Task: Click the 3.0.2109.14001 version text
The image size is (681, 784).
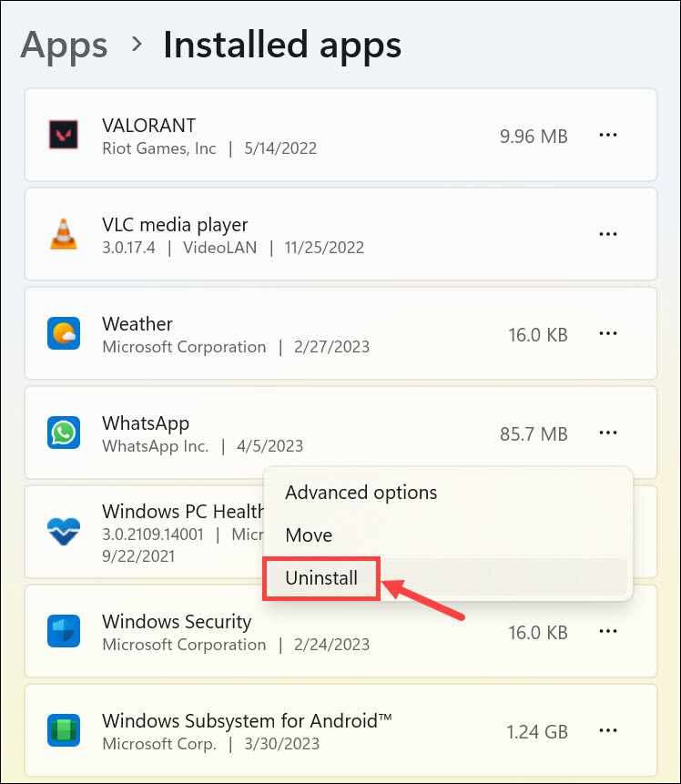Action: pos(153,535)
